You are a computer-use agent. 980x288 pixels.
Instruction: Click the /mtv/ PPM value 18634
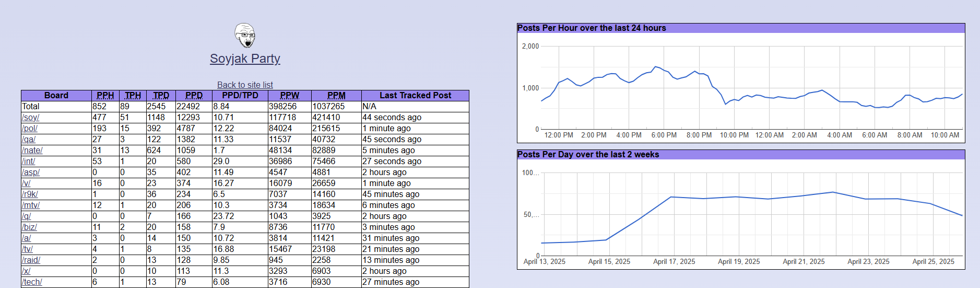[324, 205]
